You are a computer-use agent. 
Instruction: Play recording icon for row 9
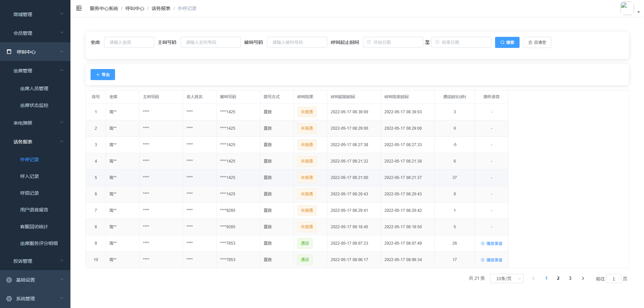coord(483,244)
